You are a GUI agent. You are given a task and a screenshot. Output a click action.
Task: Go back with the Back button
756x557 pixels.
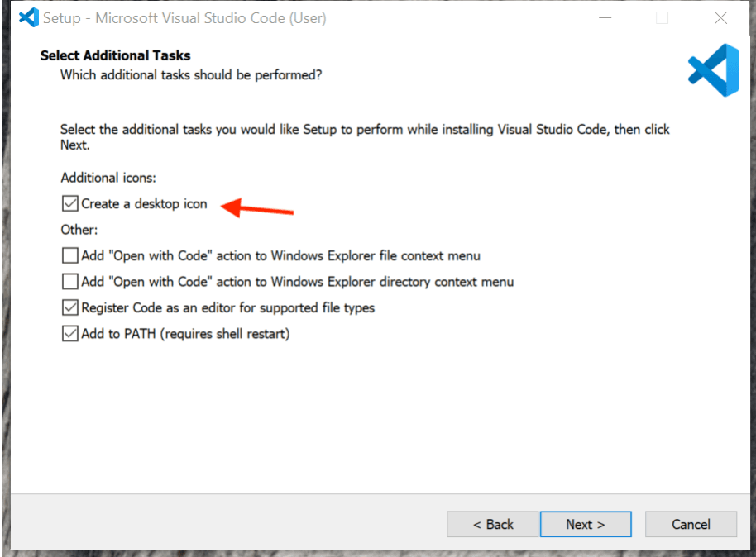[493, 524]
